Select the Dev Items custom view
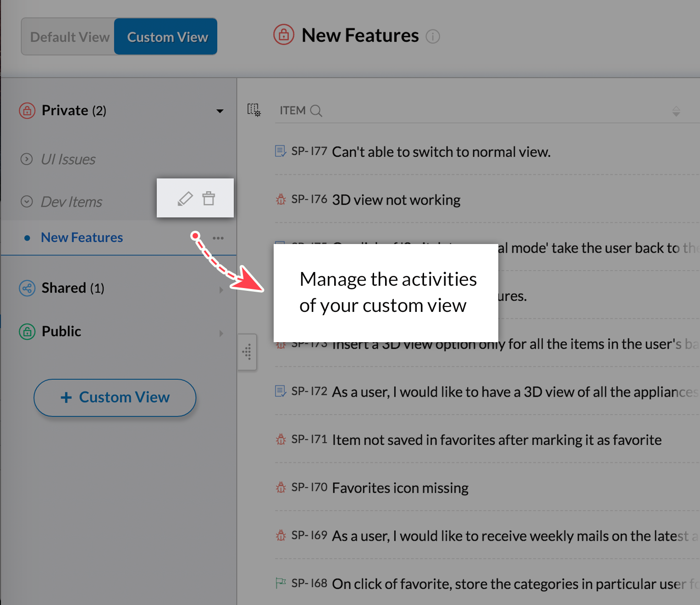The width and height of the screenshot is (700, 605). pyautogui.click(x=72, y=202)
